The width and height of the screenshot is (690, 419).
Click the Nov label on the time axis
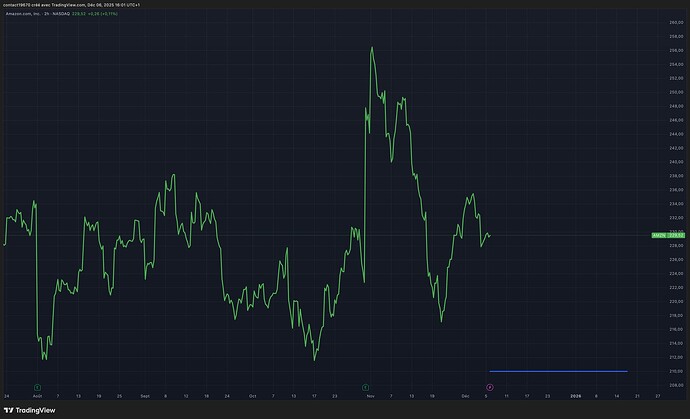click(x=370, y=396)
